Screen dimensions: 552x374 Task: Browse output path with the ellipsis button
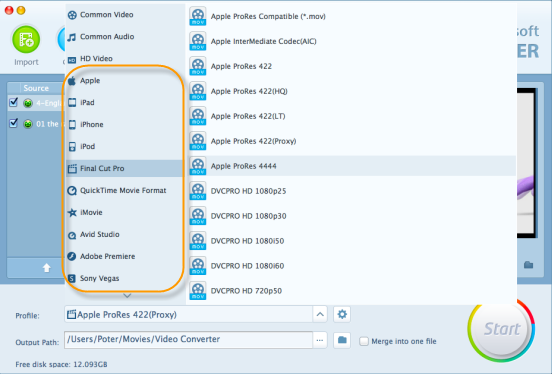320,340
